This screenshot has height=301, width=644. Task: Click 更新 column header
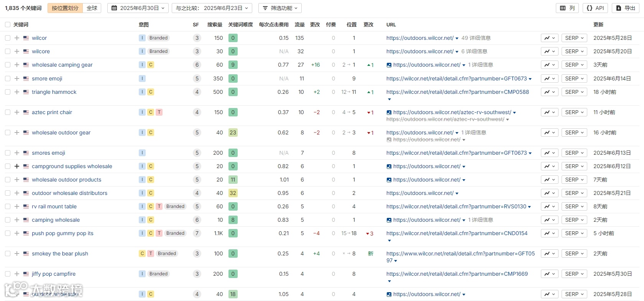[598, 25]
